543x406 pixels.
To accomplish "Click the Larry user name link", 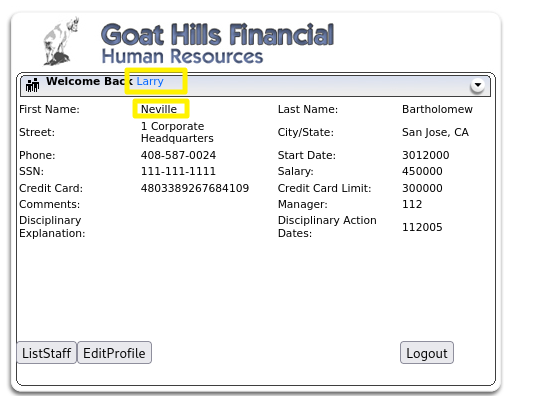I will (150, 81).
